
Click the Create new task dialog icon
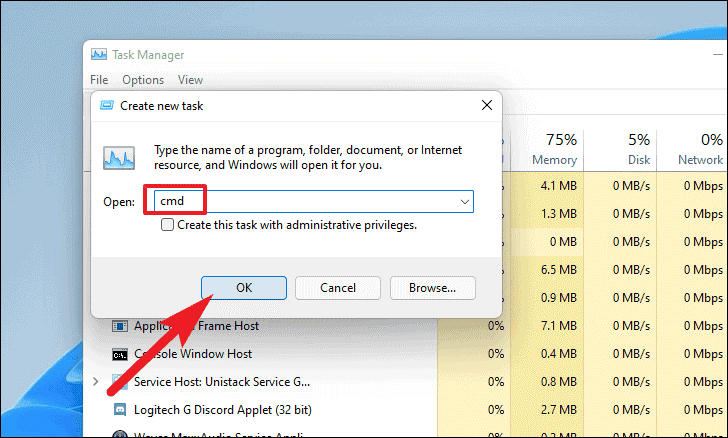tap(106, 105)
